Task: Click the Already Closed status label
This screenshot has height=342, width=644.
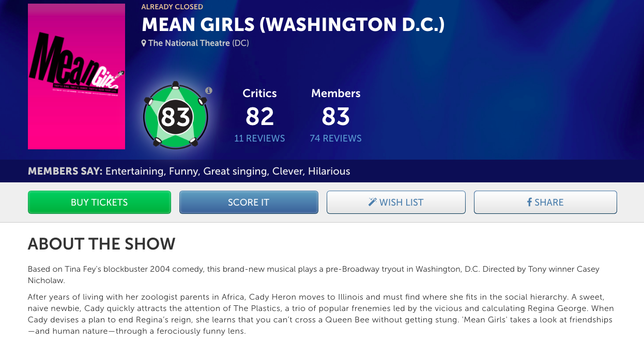Action: point(172,7)
